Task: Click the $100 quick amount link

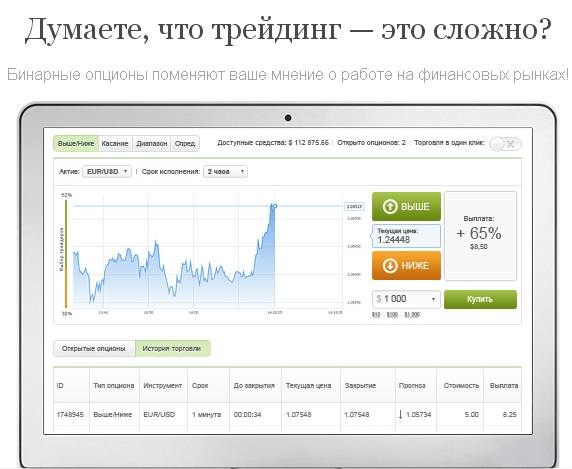Action: [x=392, y=314]
